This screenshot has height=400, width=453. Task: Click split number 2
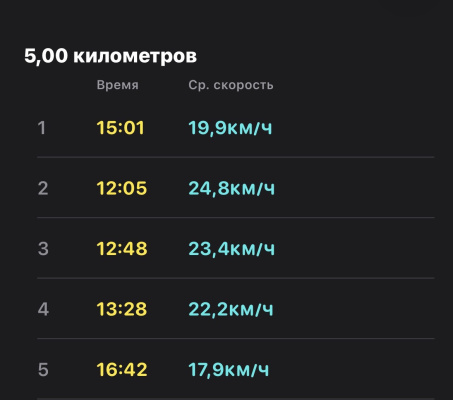coord(43,188)
